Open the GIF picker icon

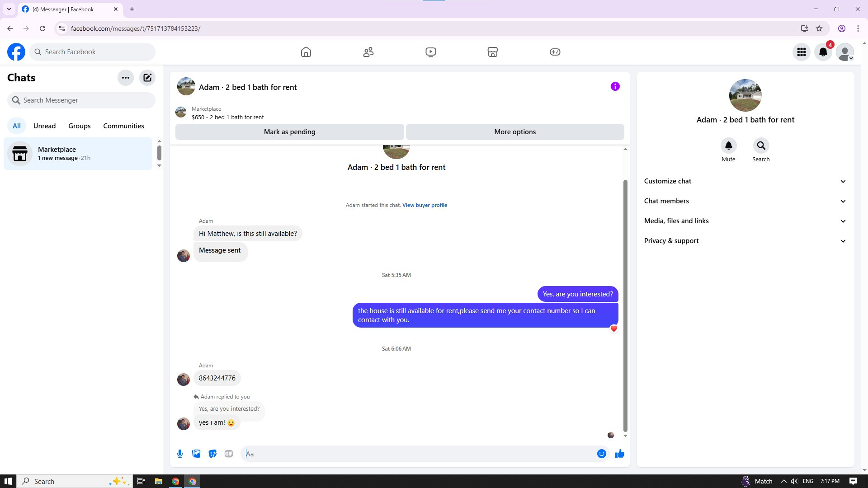click(x=229, y=454)
